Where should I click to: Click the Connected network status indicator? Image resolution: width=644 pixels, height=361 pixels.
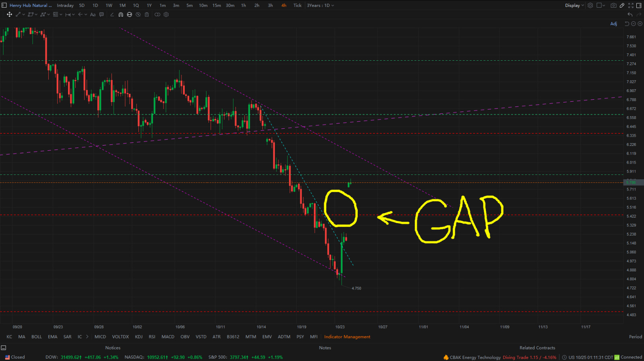[628, 357]
